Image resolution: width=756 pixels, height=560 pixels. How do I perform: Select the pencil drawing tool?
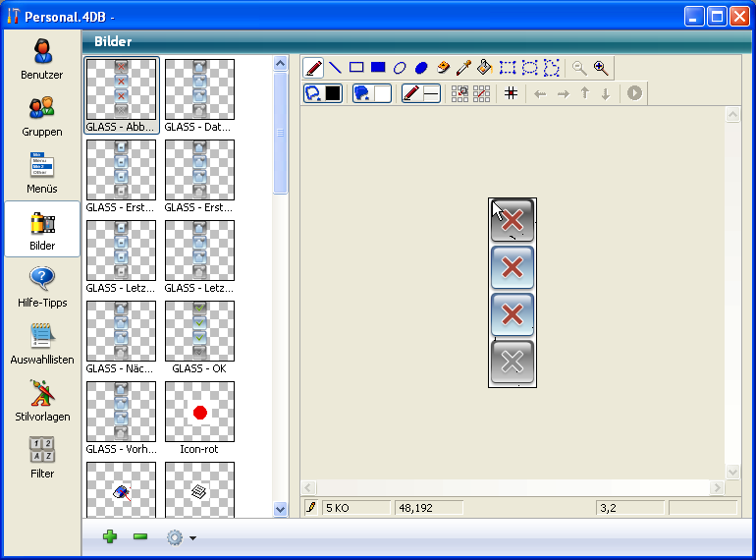[x=314, y=68]
